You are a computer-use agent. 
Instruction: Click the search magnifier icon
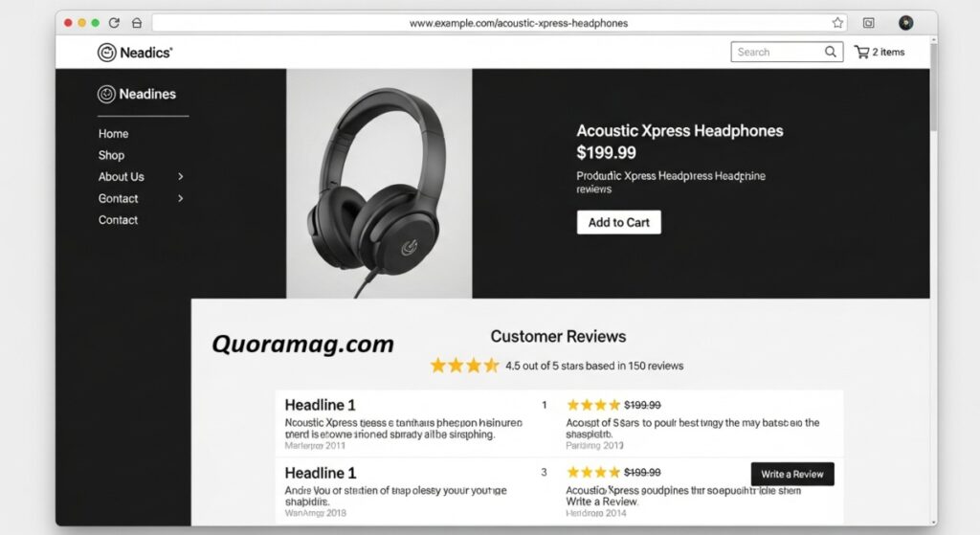point(830,52)
